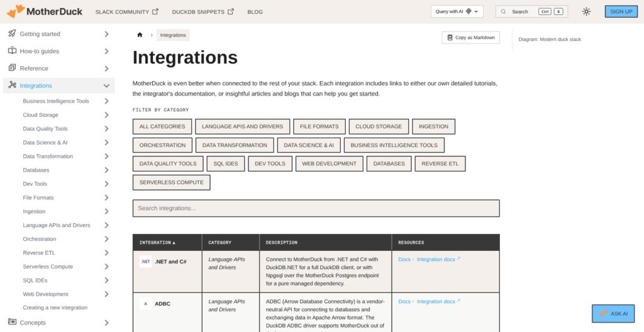Filter by Ingestion category button
The image size is (644, 332).
[x=433, y=126]
